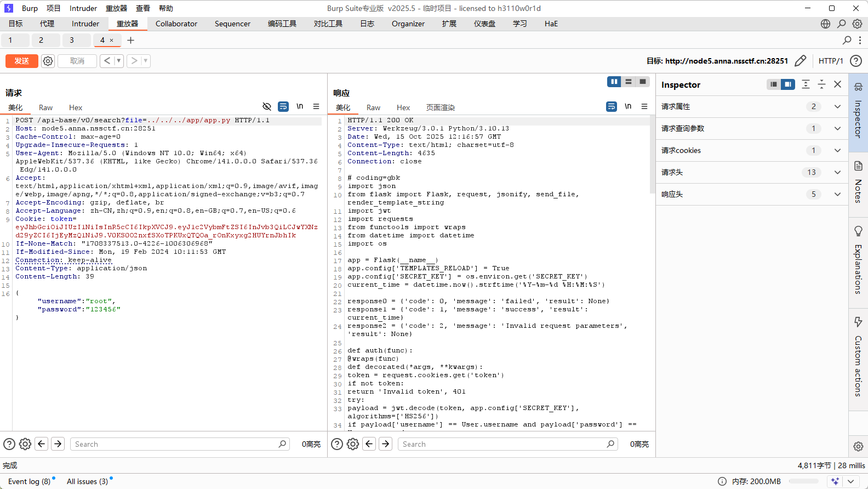Toggle word wrap in response pane
The image size is (868, 489).
tap(612, 106)
